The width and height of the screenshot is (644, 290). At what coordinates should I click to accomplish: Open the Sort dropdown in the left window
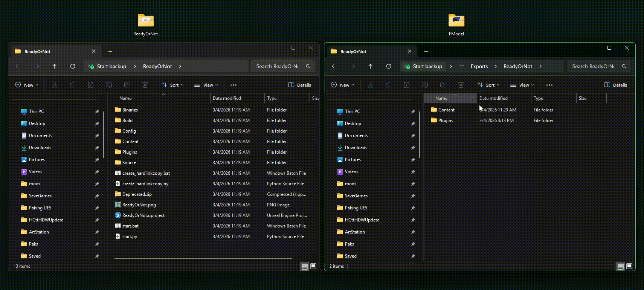(x=172, y=85)
